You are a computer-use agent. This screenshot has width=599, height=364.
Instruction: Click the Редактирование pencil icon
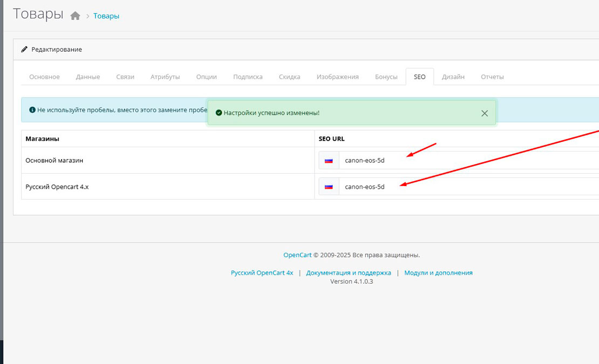point(24,49)
